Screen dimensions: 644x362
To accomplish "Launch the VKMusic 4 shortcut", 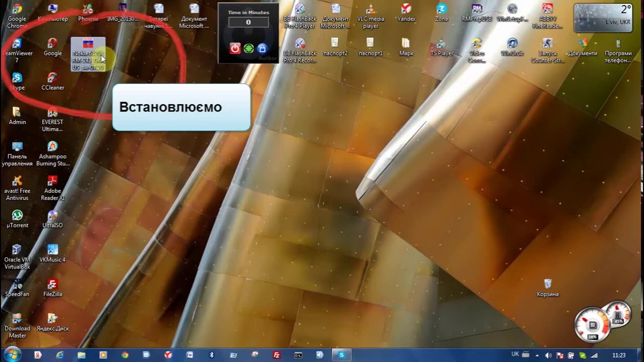I will (52, 253).
